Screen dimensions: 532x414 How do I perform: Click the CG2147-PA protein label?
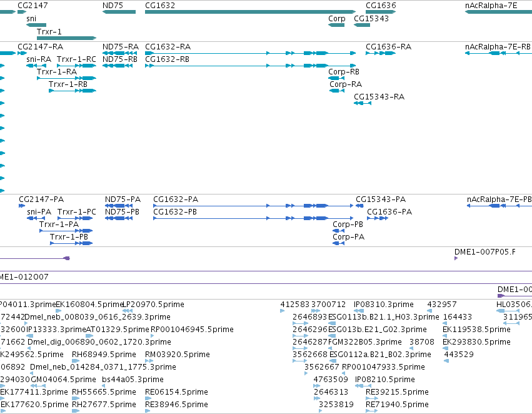click(41, 199)
